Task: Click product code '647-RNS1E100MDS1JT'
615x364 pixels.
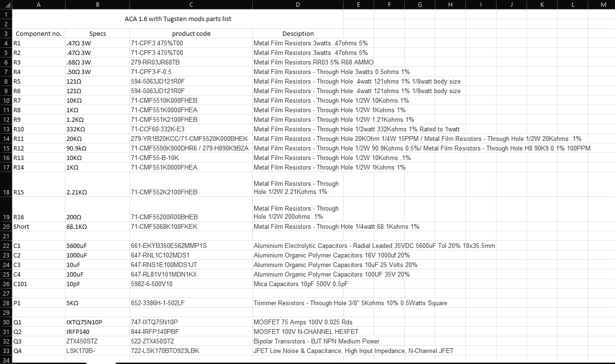Action: coord(191,265)
